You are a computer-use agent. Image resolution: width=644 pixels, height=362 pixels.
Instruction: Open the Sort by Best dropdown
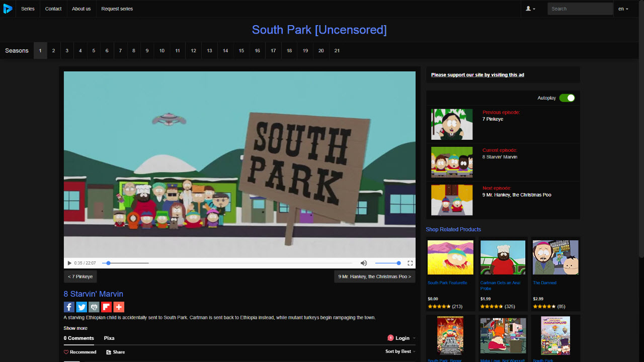click(x=400, y=351)
